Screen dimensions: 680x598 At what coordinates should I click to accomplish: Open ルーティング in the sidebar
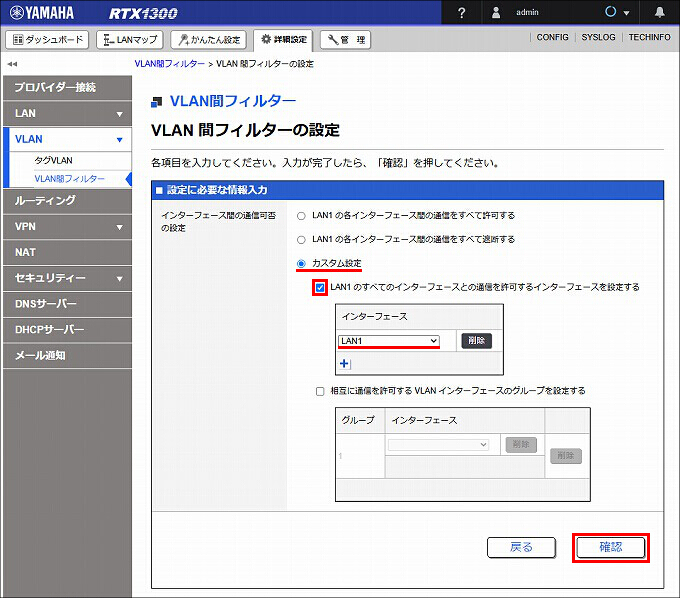(x=67, y=200)
